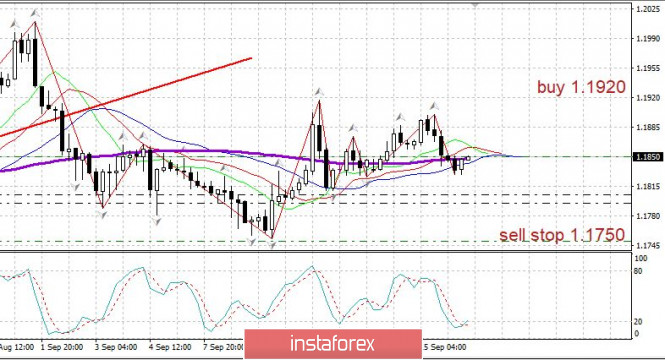Select the '1 Sep 20:00' time axis label

click(x=62, y=347)
